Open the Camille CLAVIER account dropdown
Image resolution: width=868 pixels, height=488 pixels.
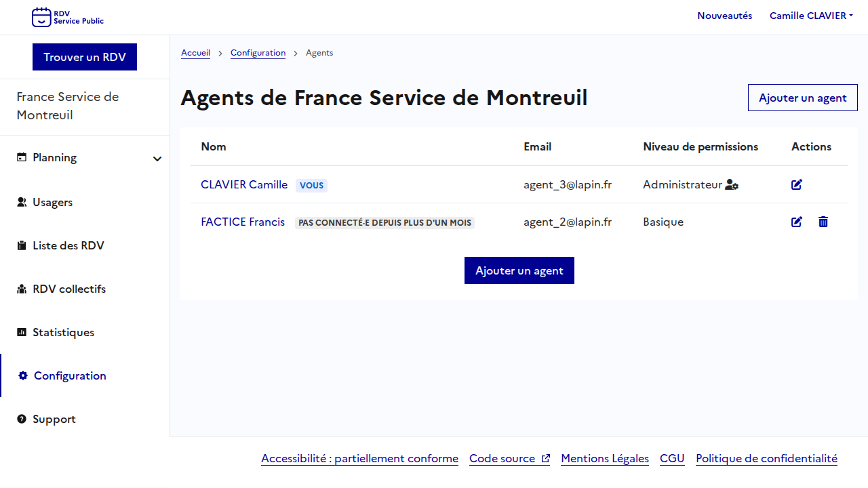[x=811, y=16]
